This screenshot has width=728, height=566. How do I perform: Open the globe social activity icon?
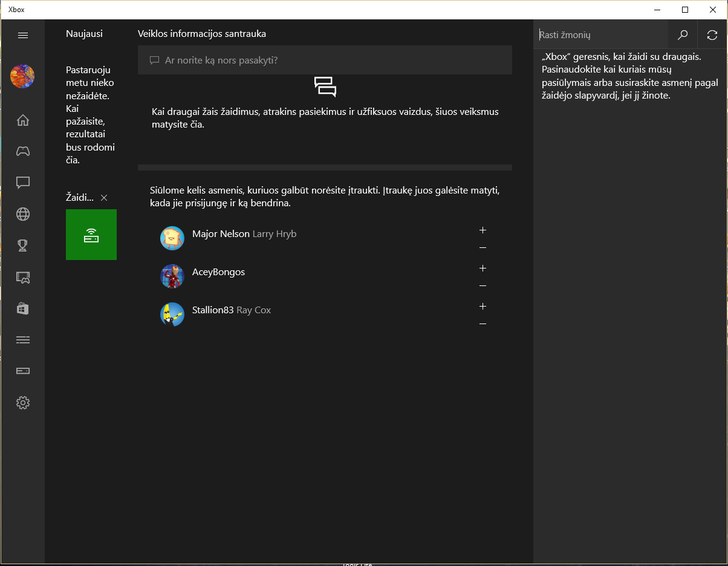click(x=23, y=214)
